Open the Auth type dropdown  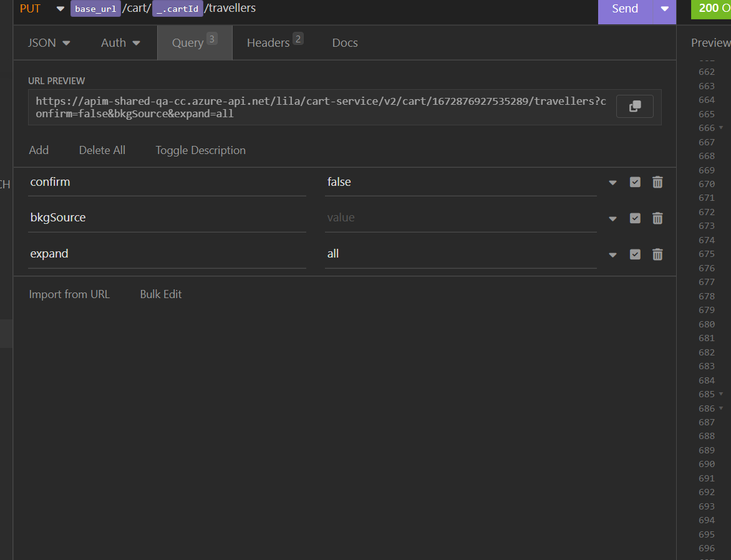pos(120,42)
